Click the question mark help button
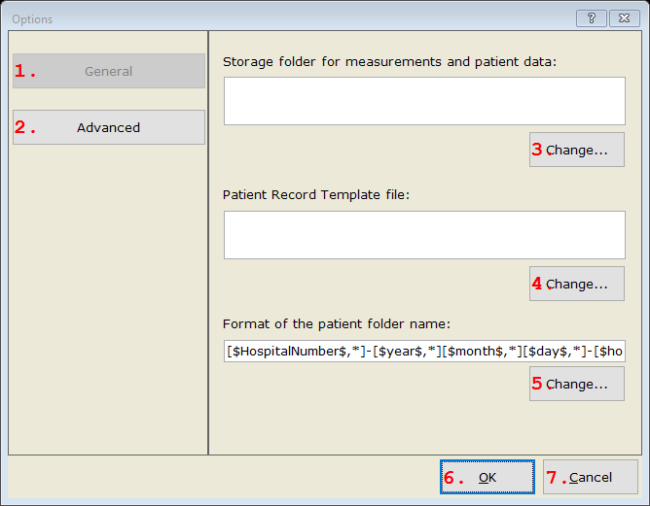 [591, 18]
